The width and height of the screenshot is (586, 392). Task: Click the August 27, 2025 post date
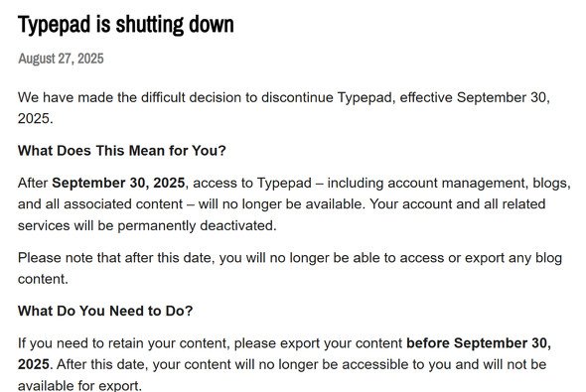[61, 59]
